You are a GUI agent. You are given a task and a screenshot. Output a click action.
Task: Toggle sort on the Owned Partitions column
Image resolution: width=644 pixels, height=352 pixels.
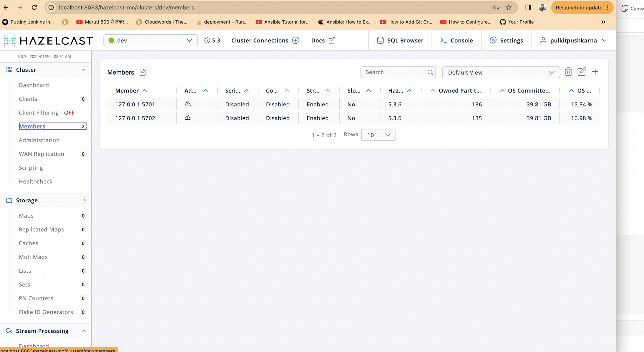(x=432, y=90)
